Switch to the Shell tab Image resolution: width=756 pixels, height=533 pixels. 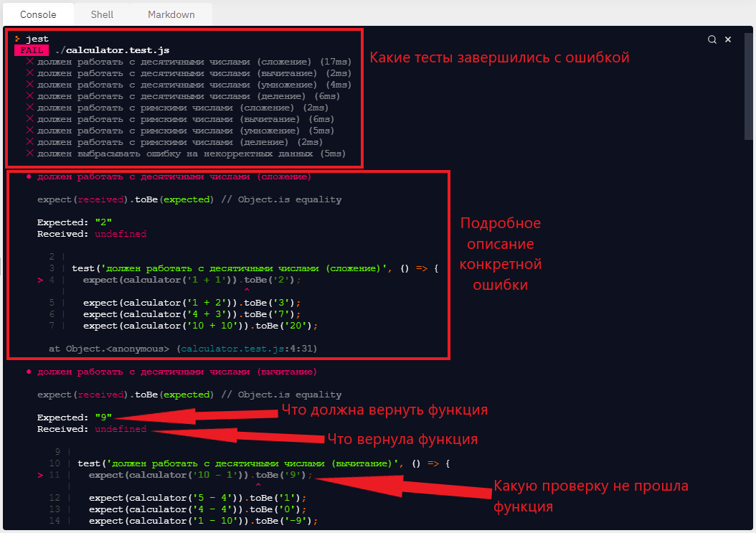pyautogui.click(x=101, y=14)
